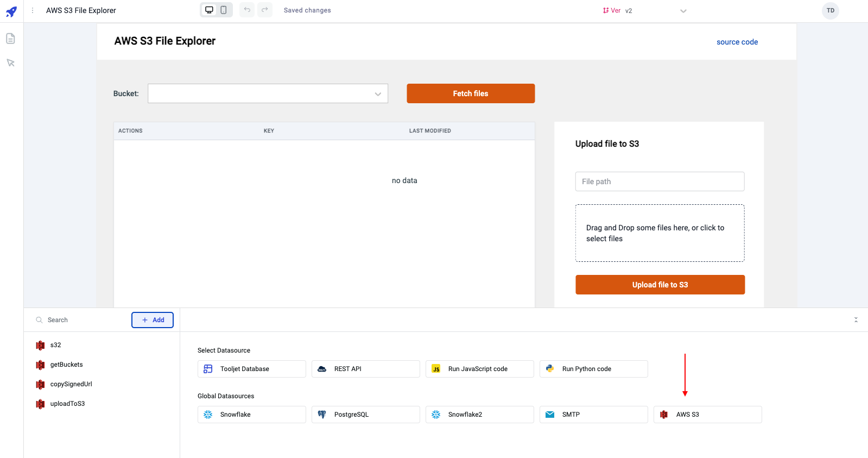Open the source code link
This screenshot has width=868, height=458.
click(x=737, y=42)
